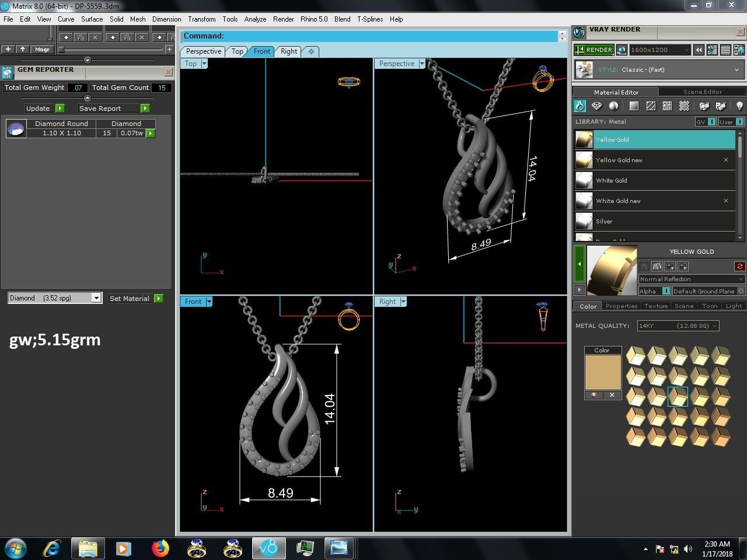
Task: Click the Mngr button
Action: tap(42, 50)
